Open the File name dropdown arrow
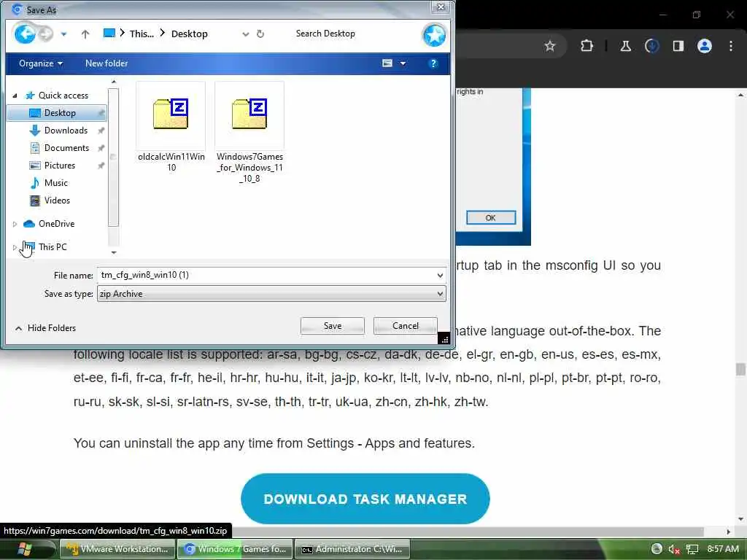 (x=440, y=275)
